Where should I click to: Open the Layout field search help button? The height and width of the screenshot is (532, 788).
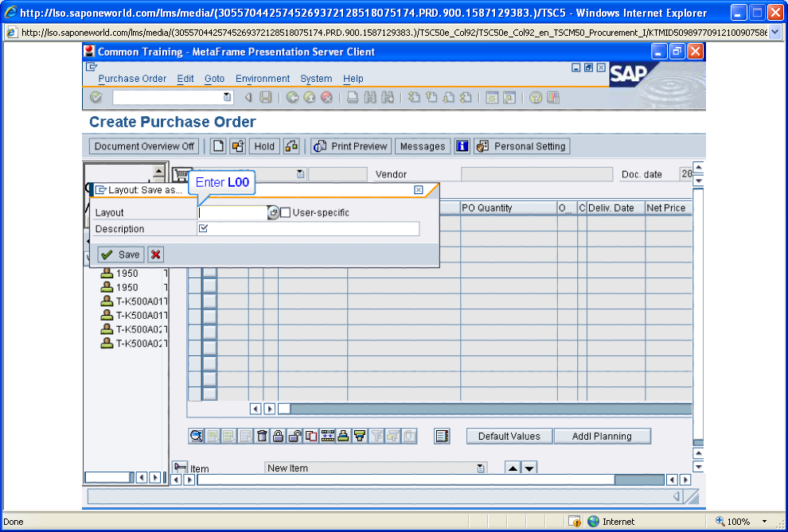click(273, 213)
